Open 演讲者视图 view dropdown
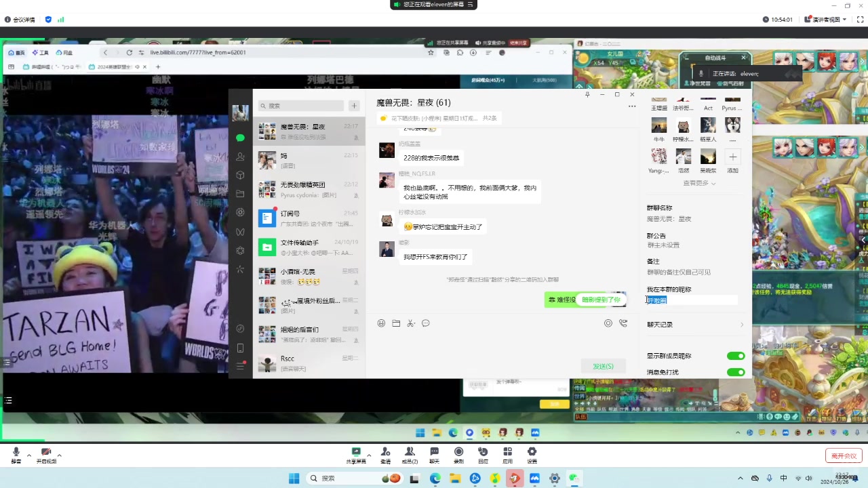 [825, 20]
